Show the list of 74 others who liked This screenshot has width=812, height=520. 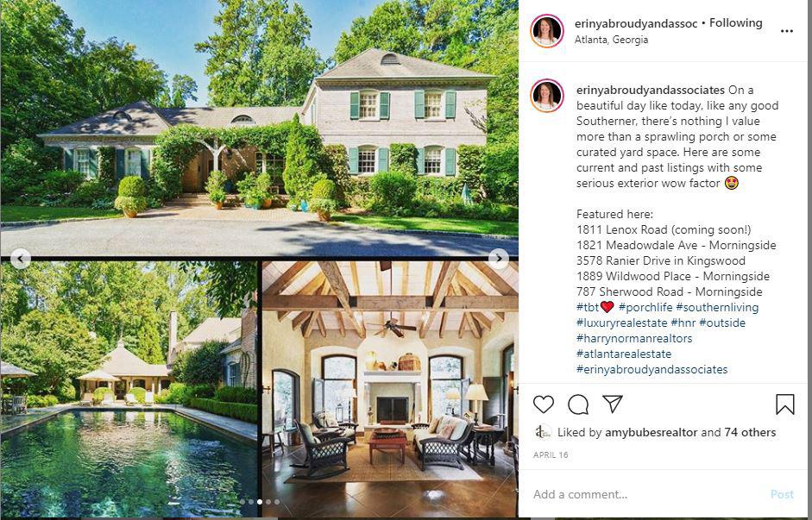[x=750, y=433]
